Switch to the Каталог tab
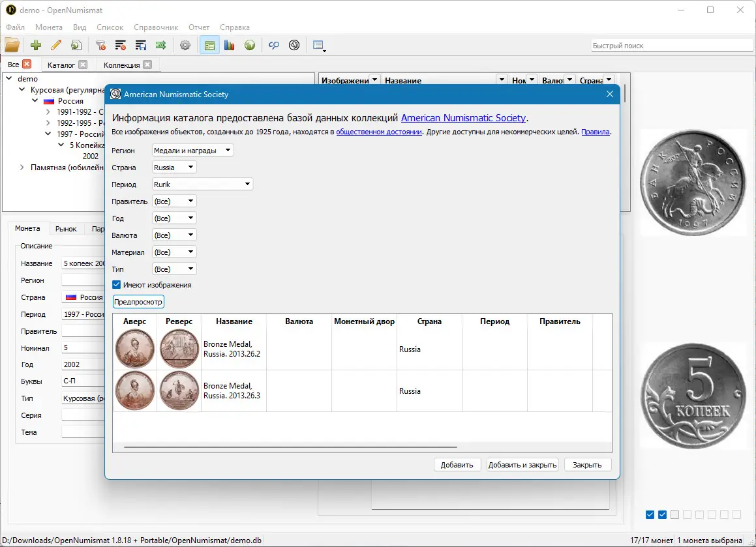756x547 pixels. pos(61,65)
